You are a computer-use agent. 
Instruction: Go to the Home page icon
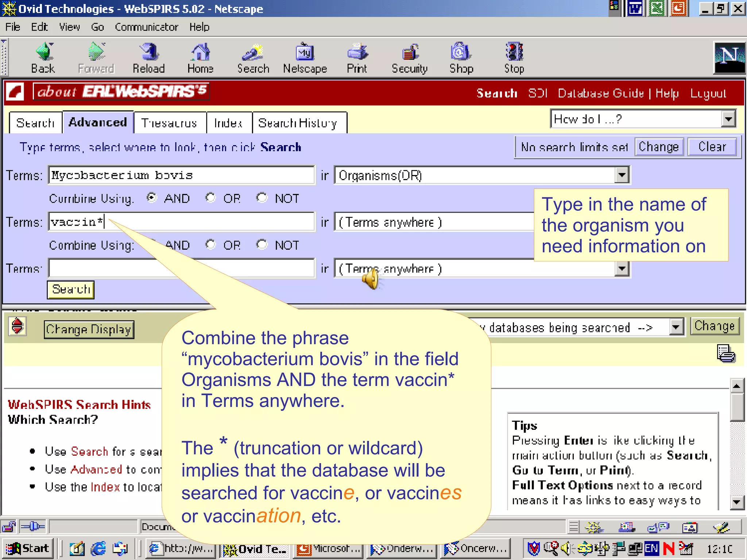[x=200, y=58]
